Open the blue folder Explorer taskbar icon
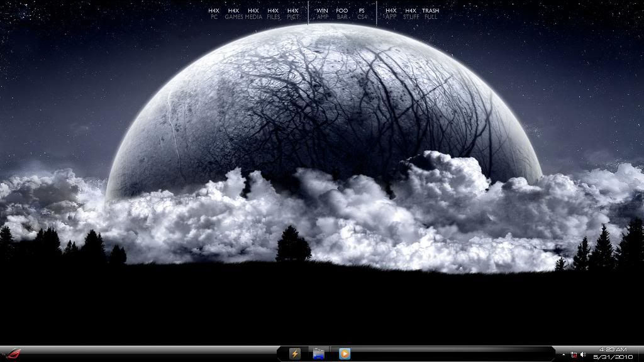The width and height of the screenshot is (644, 362). click(x=319, y=354)
